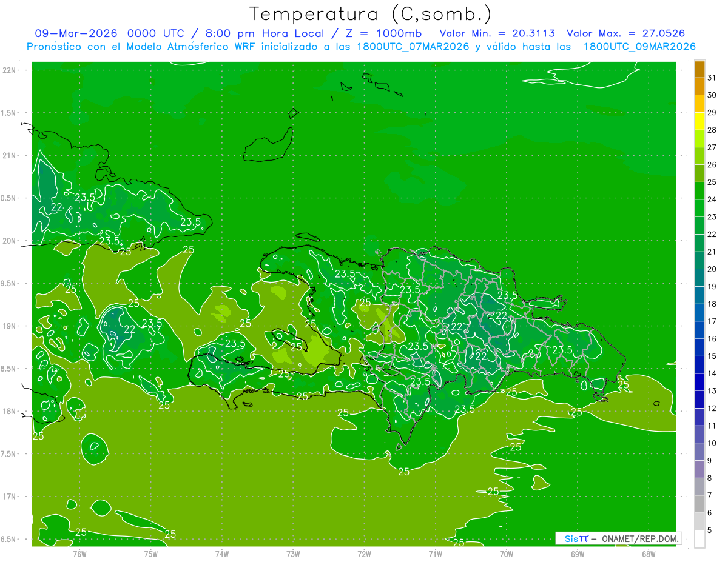The image size is (728, 562).
Task: Click the '75W' longitude axis label
Action: tap(151, 555)
